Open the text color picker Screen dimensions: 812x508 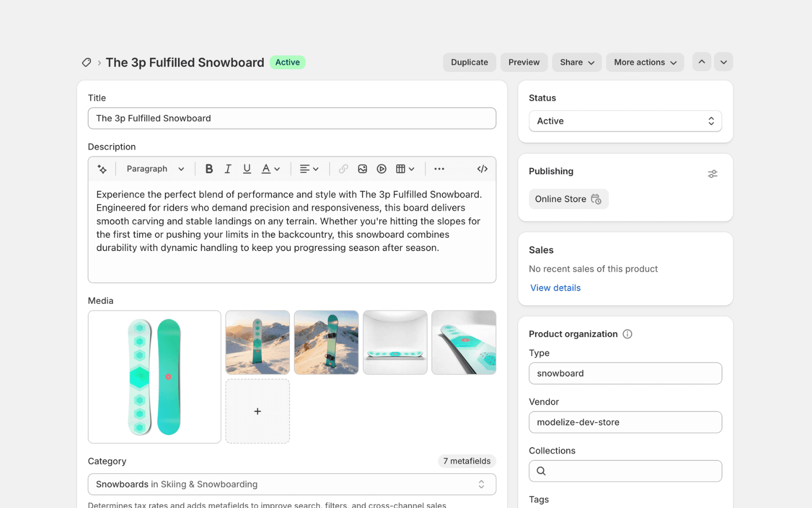pyautogui.click(x=270, y=169)
